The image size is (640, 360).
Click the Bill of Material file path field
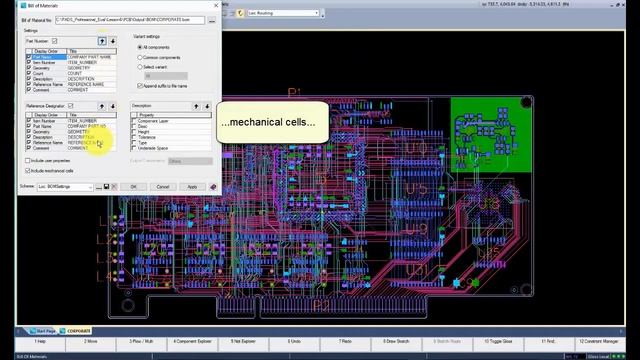point(130,20)
